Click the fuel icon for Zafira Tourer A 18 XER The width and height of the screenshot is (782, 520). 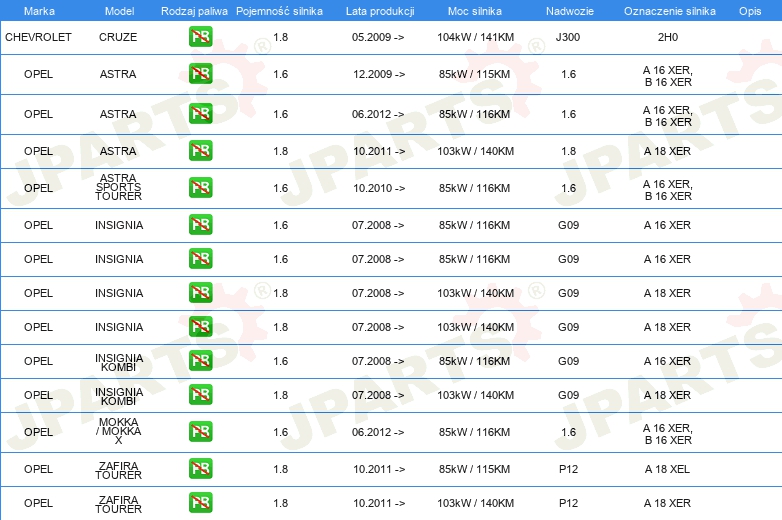click(x=200, y=503)
